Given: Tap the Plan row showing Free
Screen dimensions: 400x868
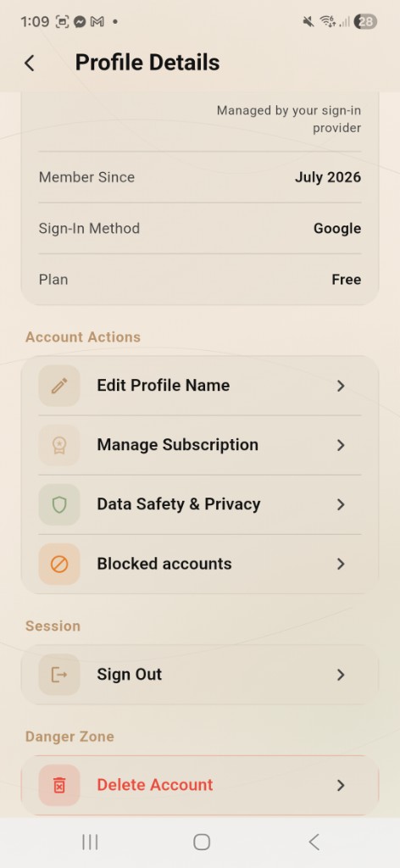Looking at the screenshot, I should tap(200, 280).
